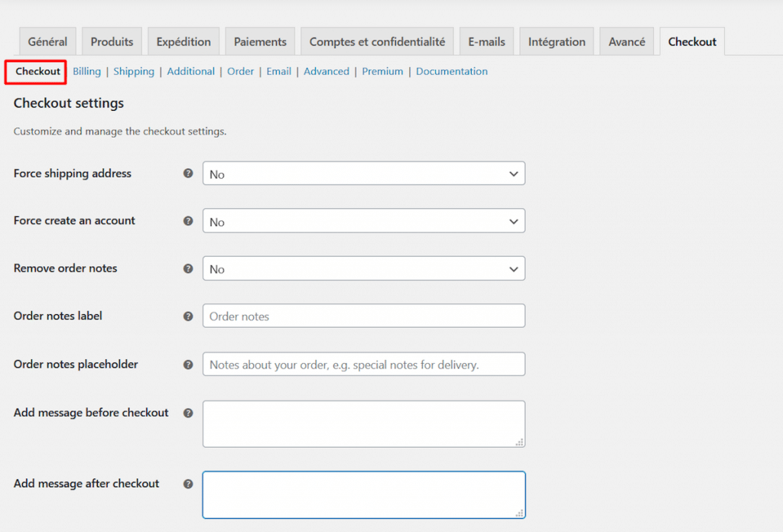
Task: Open the Premium link
Action: tap(382, 71)
